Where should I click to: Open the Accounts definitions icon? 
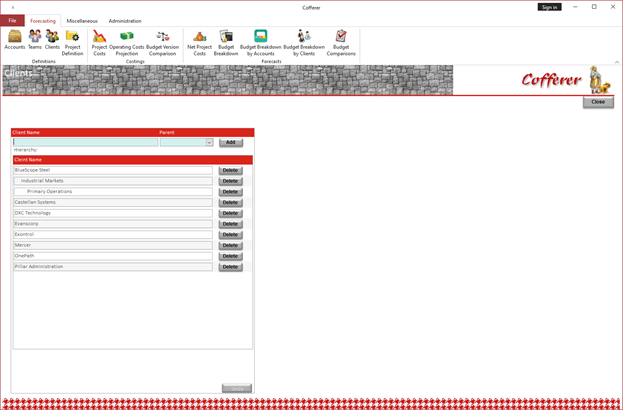point(15,40)
